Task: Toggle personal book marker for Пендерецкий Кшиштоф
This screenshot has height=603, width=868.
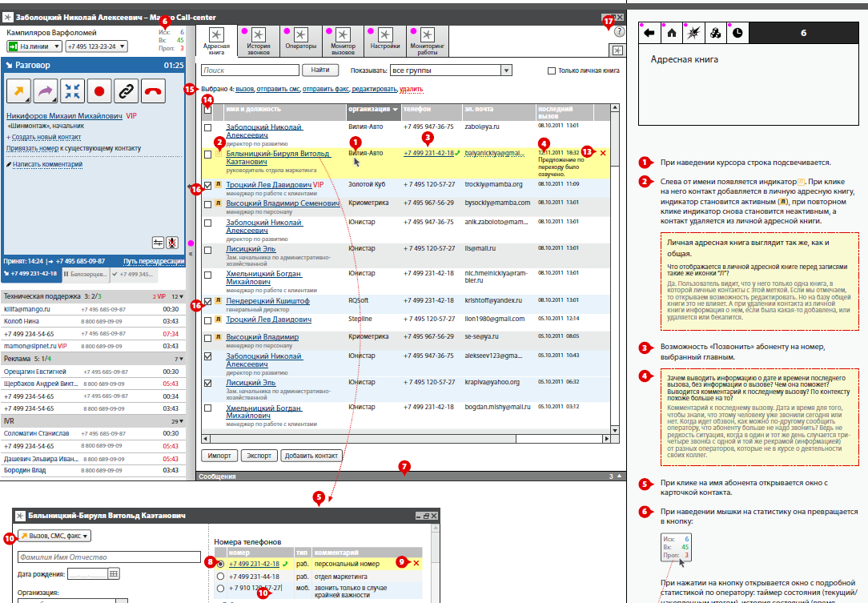Action: [219, 301]
